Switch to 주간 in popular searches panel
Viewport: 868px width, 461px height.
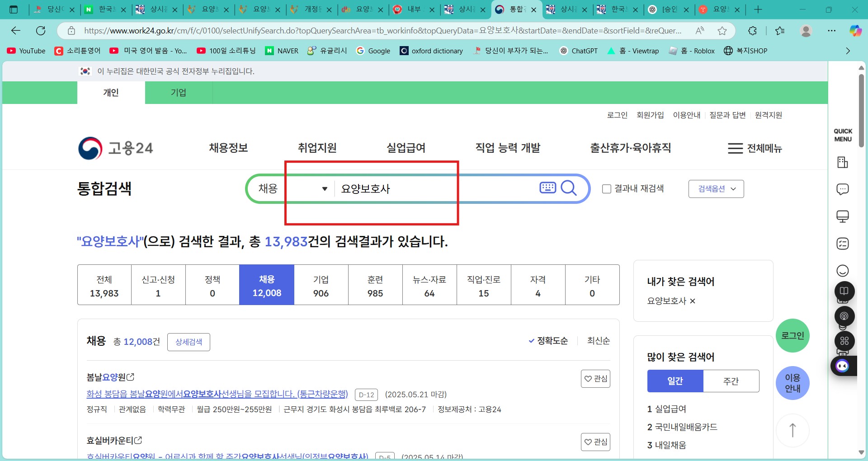(731, 381)
